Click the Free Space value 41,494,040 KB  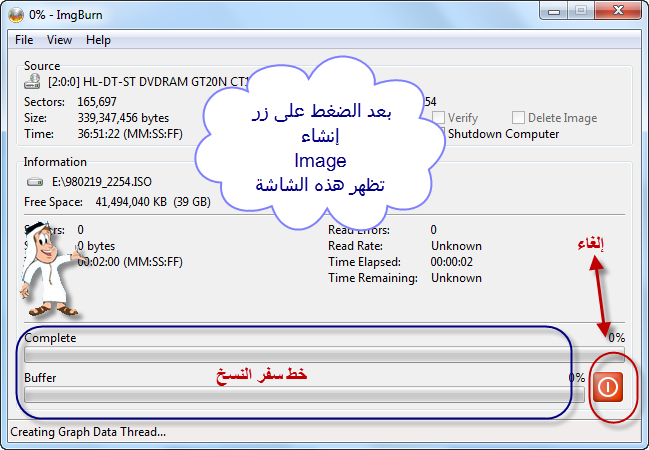(153, 202)
